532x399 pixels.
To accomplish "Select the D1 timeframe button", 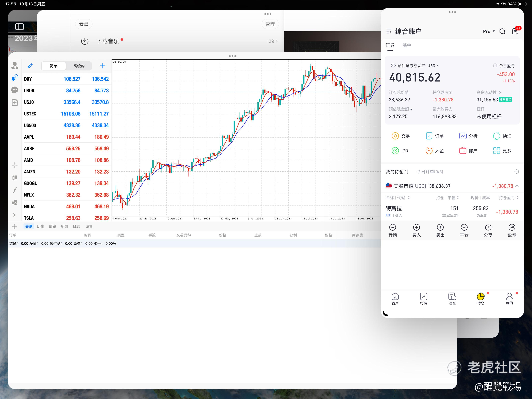I will coord(15,215).
